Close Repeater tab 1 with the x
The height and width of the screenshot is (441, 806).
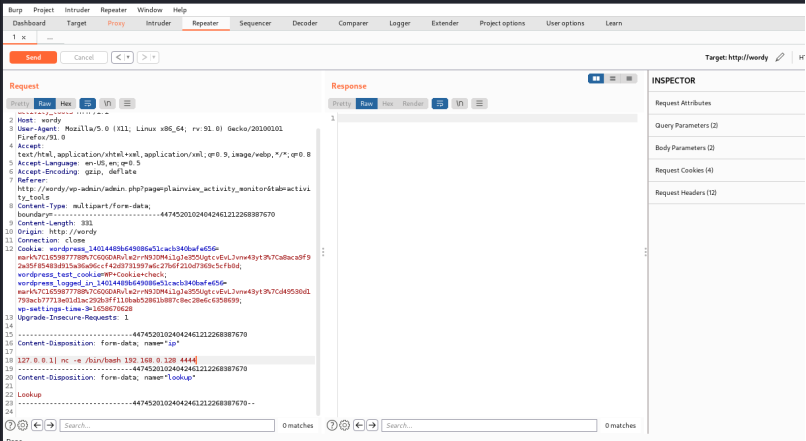point(24,37)
